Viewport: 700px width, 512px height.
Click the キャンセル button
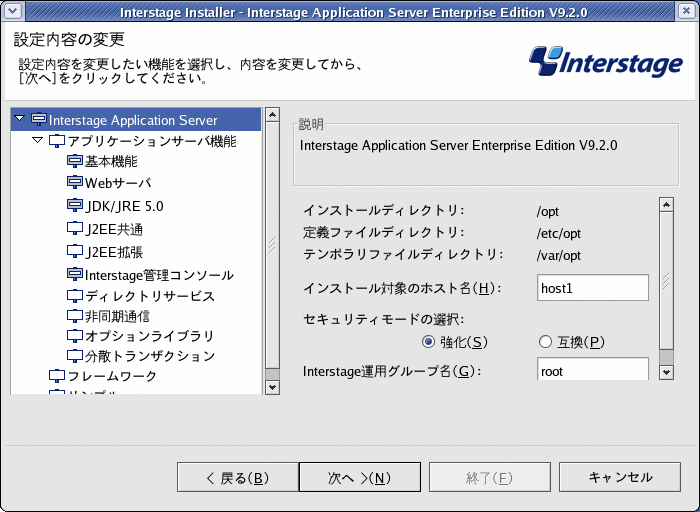click(x=620, y=477)
